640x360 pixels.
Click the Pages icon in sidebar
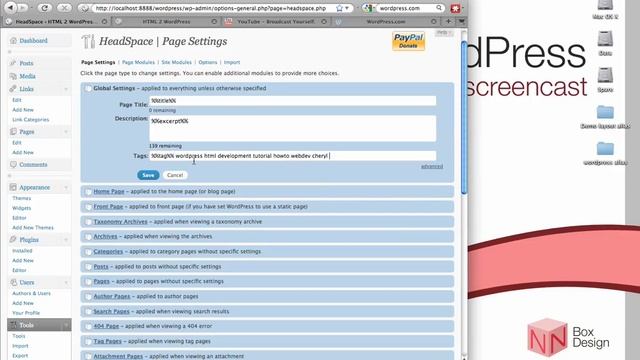(x=13, y=131)
